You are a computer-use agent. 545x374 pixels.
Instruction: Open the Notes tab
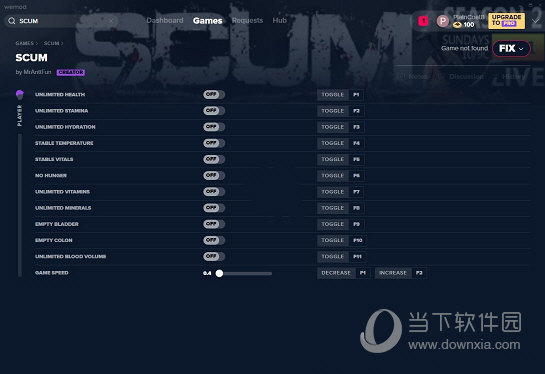(415, 76)
